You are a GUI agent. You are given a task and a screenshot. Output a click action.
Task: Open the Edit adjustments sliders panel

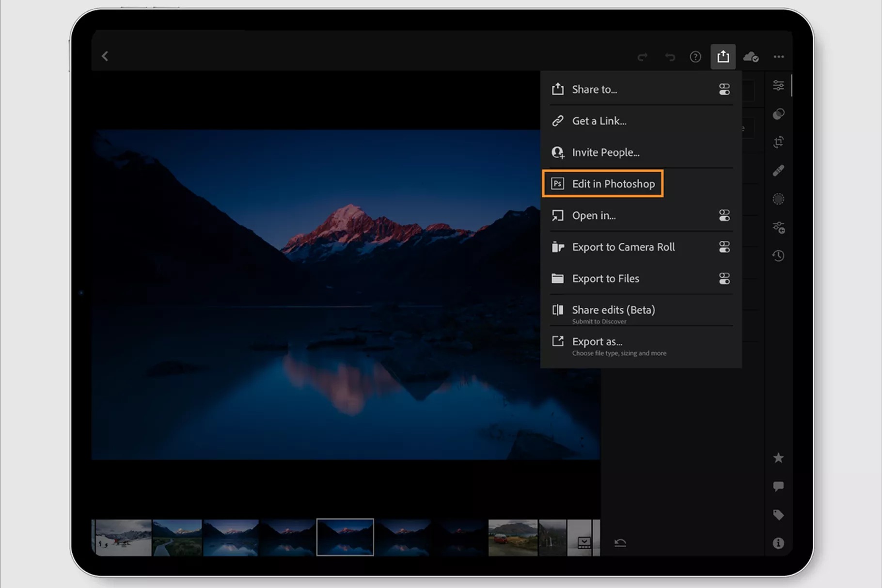[x=778, y=85]
